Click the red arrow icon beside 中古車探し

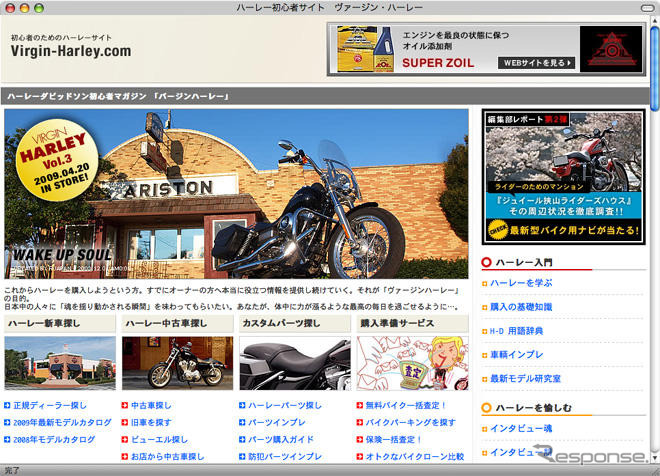[125, 405]
